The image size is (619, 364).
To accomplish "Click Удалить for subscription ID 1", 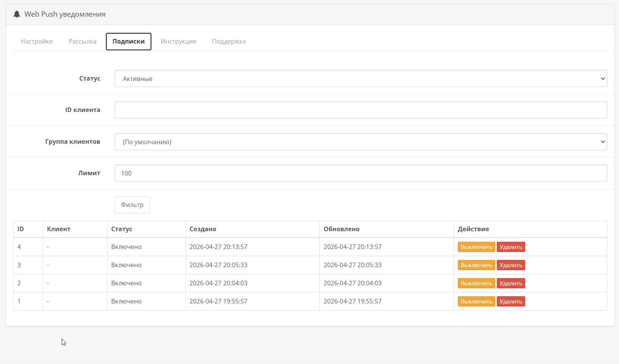I will pos(510,301).
